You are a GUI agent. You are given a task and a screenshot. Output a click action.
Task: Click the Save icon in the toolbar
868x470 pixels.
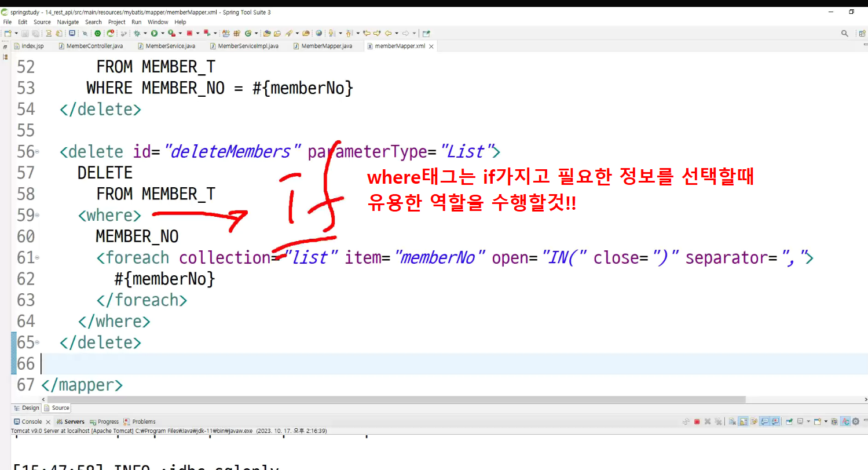(x=25, y=34)
